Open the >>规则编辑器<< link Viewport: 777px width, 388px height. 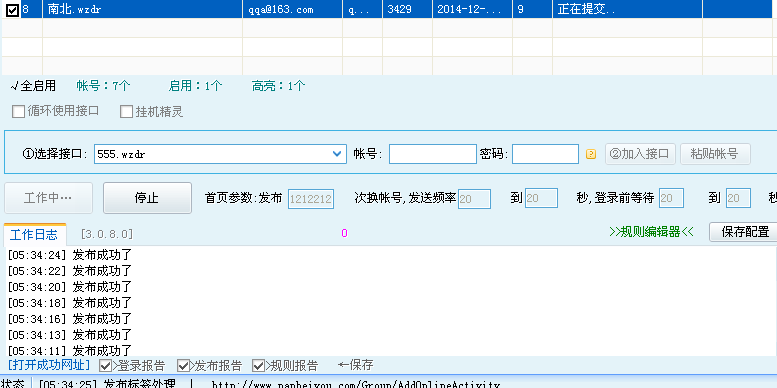pos(651,232)
